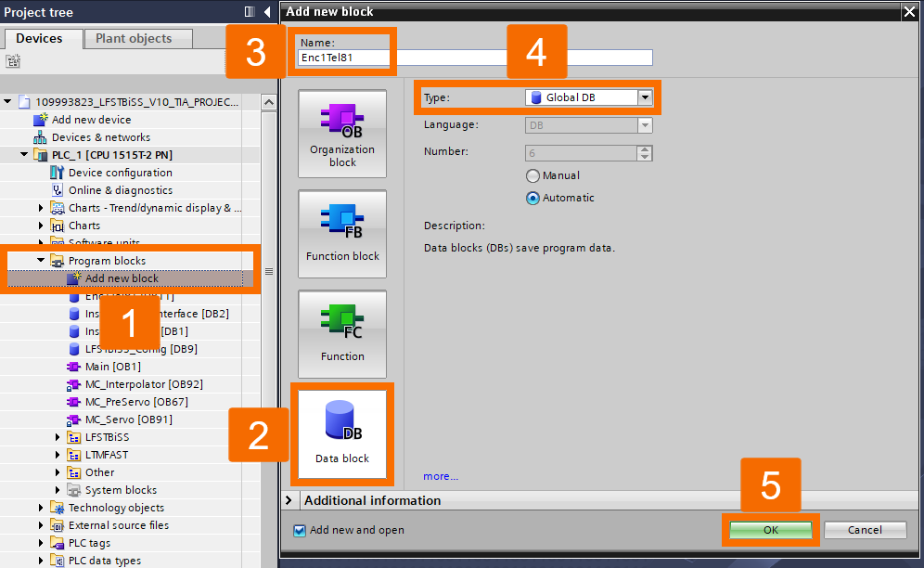Viewport: 924px width, 568px height.
Task: Click the Technology objects icon
Action: tap(58, 508)
